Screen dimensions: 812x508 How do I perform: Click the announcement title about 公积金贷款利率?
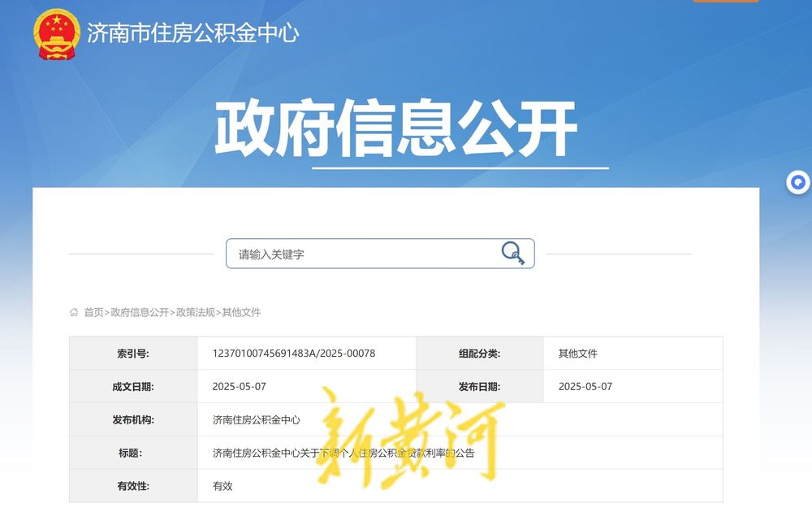point(343,453)
